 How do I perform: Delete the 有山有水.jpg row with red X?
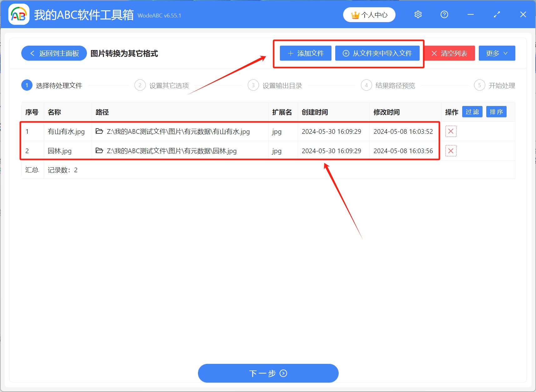pos(451,131)
